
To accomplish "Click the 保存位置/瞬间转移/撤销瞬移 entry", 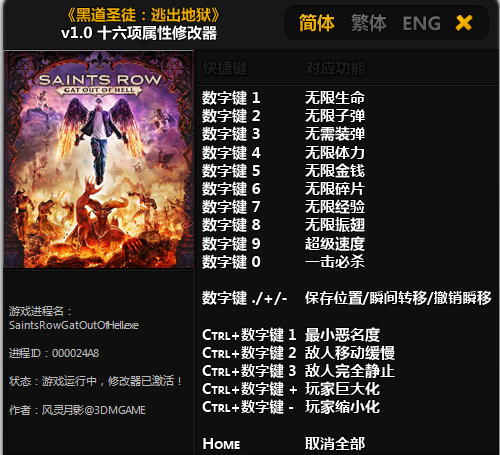I will (398, 298).
